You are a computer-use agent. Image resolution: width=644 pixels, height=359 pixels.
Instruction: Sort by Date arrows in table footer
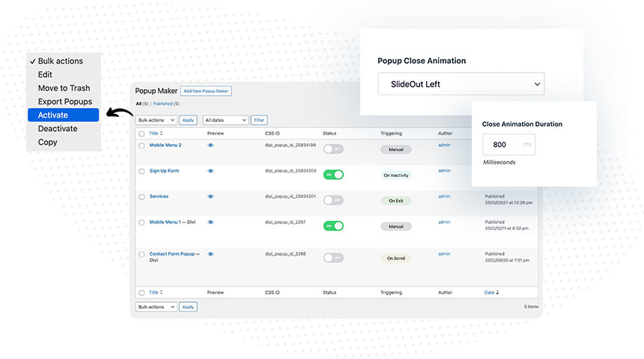coord(497,292)
